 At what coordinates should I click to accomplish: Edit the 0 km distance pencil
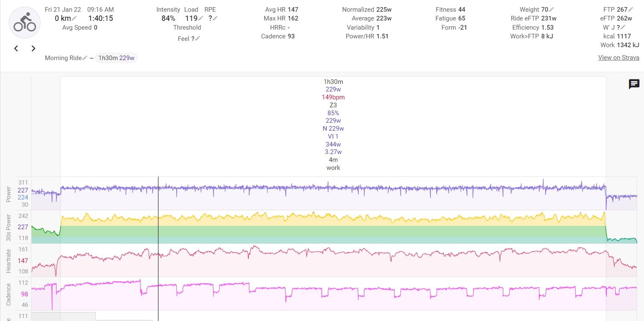[74, 18]
